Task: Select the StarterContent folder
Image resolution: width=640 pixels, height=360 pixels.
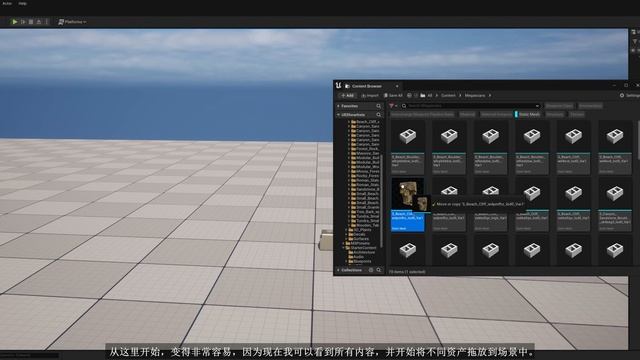Action: tap(361, 248)
